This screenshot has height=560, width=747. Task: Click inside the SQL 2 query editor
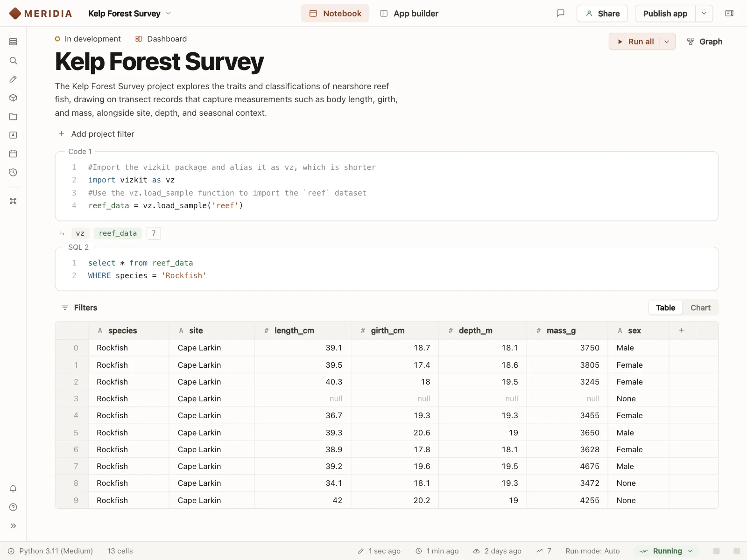click(x=387, y=269)
